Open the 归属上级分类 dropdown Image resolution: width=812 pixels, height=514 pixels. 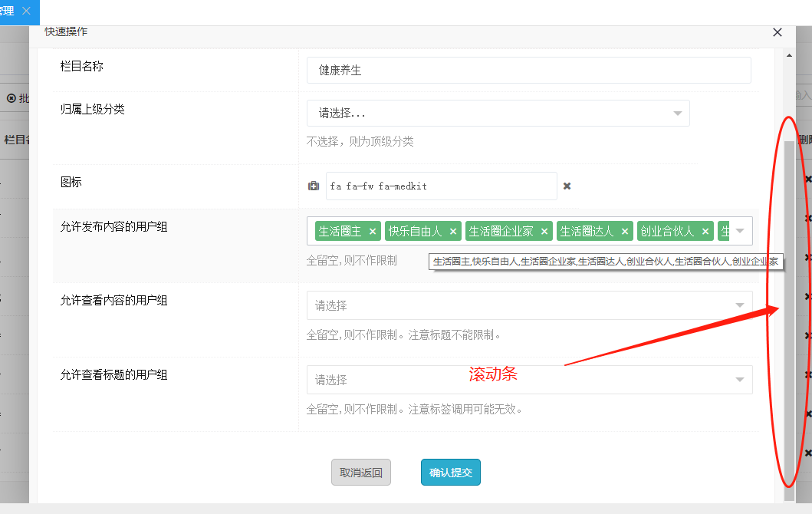click(x=498, y=113)
